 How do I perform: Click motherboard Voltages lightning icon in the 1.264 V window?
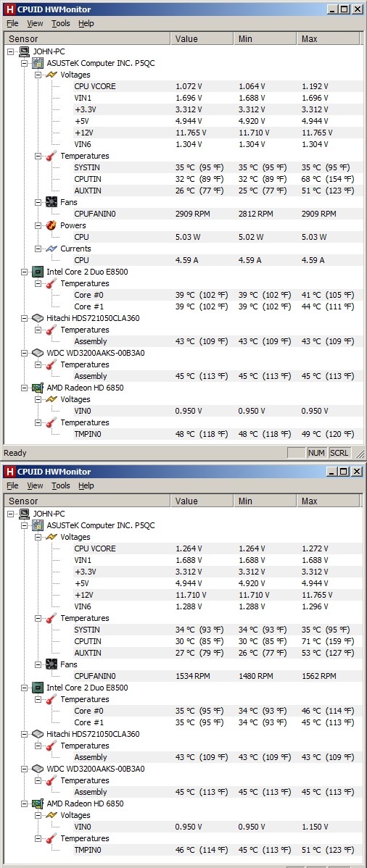51,537
